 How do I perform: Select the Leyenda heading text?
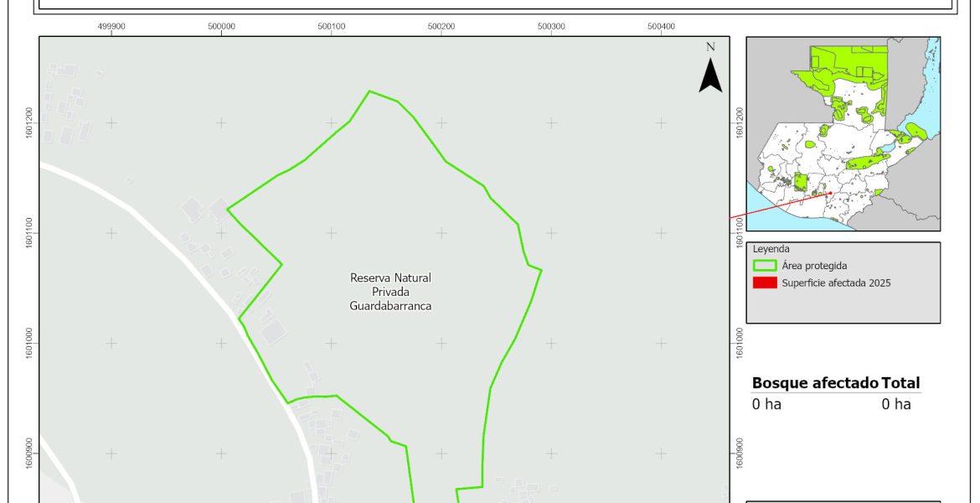pos(771,249)
